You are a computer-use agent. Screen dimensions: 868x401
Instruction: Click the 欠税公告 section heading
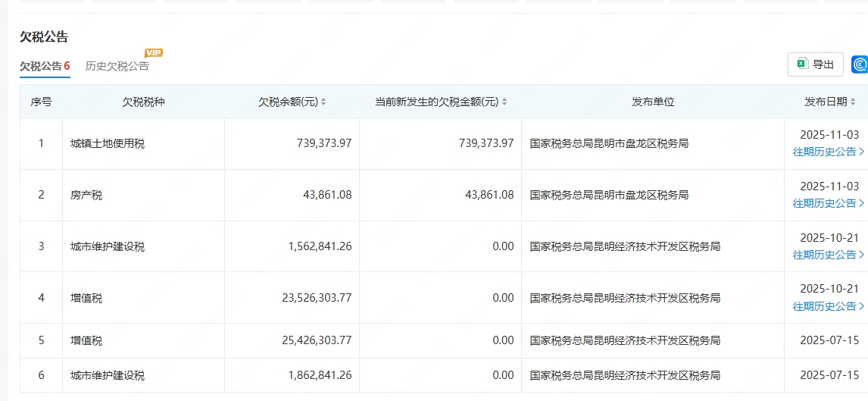click(x=44, y=36)
